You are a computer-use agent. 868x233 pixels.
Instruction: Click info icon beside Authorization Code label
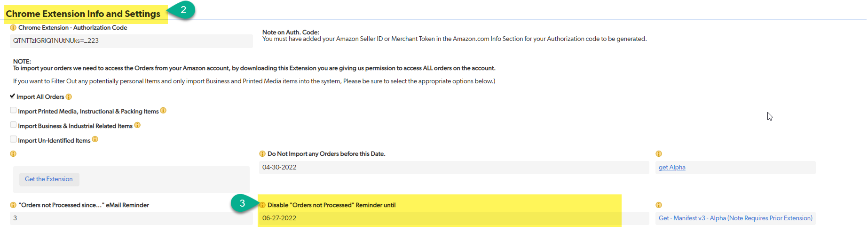pos(13,28)
